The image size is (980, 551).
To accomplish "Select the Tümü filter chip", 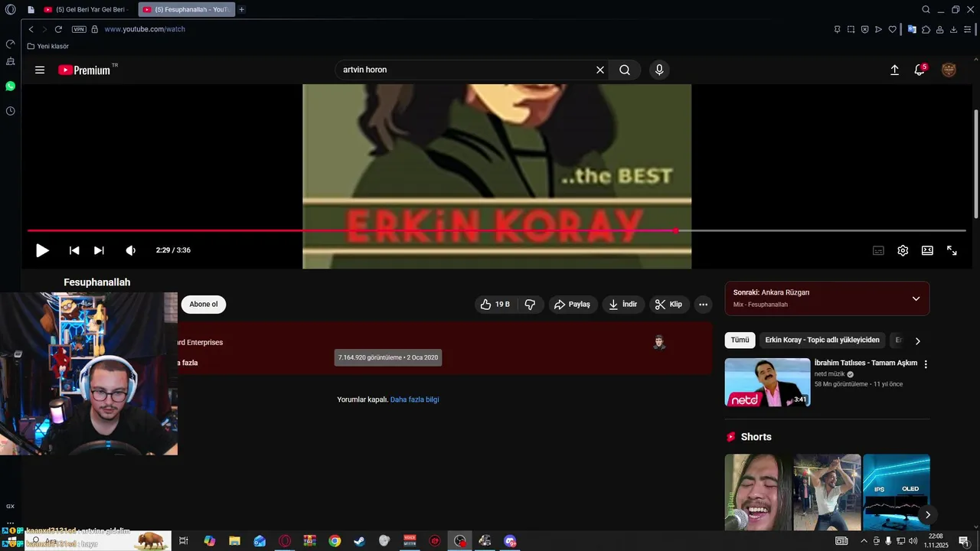I will (x=740, y=340).
